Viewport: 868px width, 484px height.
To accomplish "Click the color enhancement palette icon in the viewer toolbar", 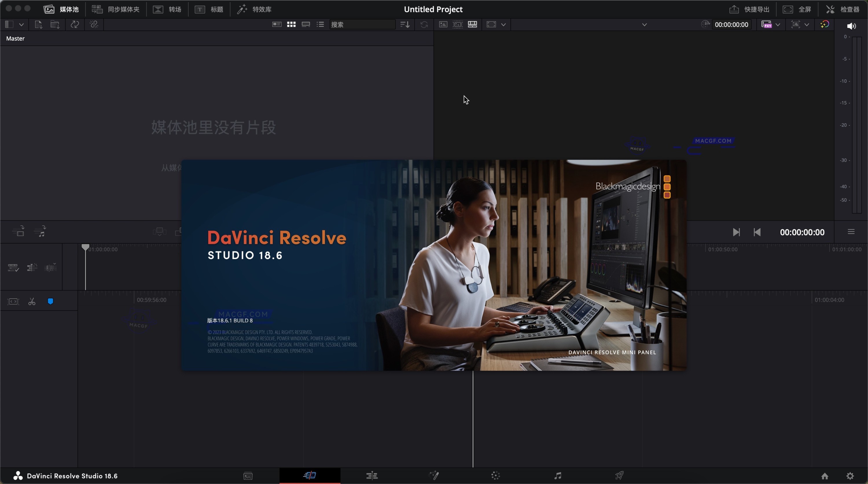I will point(825,24).
